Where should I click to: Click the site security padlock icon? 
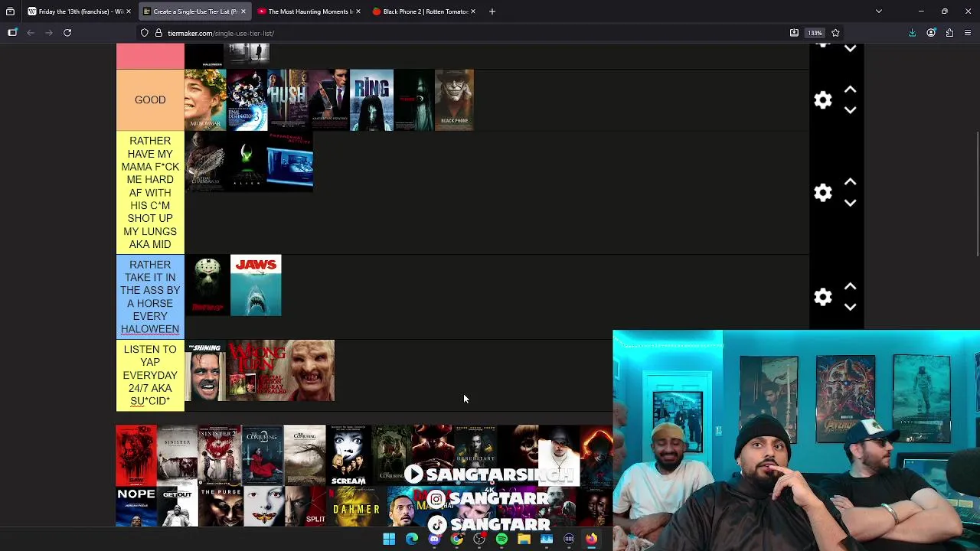tap(158, 33)
